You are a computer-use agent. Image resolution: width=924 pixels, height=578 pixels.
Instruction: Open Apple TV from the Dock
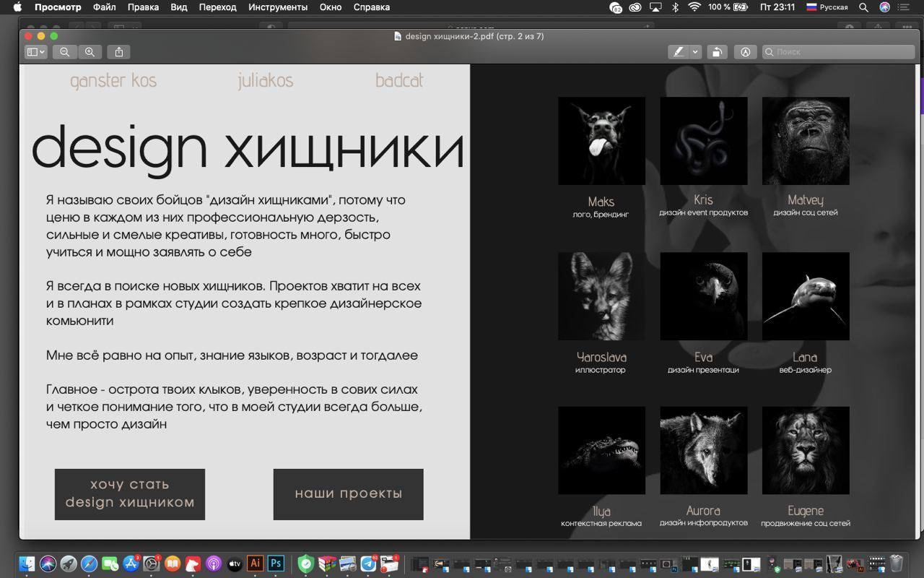(235, 564)
